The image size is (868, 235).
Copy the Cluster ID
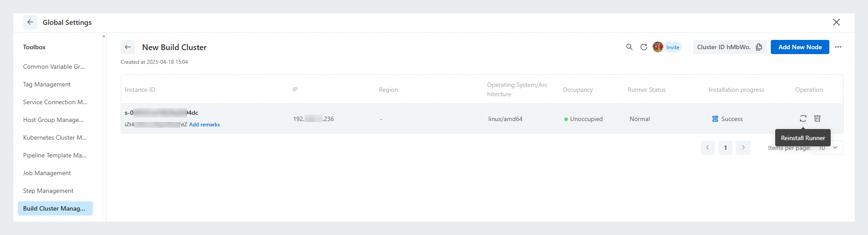click(759, 47)
